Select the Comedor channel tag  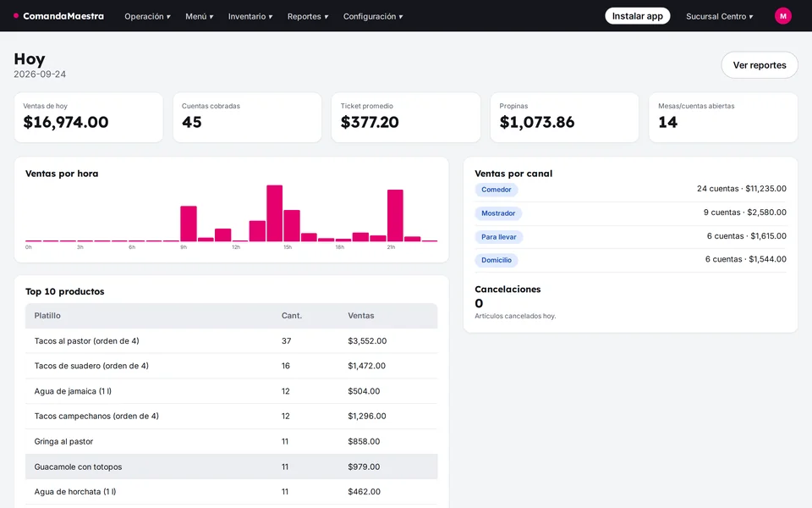point(497,190)
